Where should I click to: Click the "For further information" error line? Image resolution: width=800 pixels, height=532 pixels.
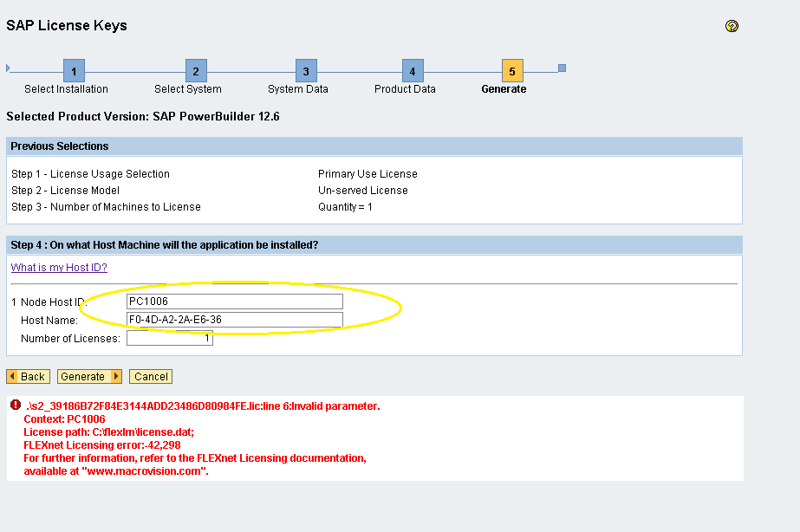195,458
